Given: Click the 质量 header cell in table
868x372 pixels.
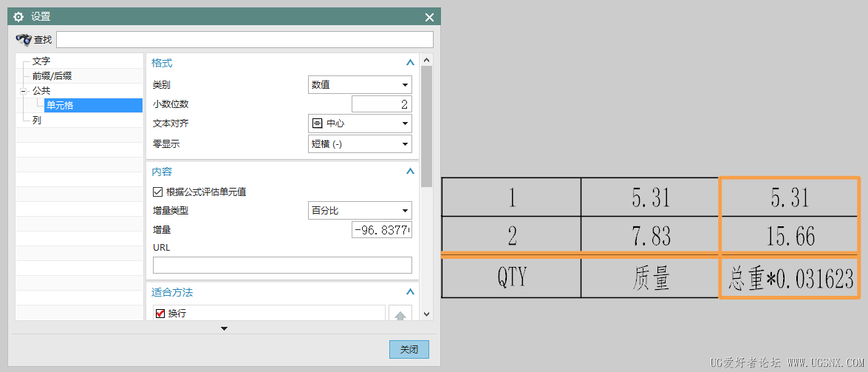Looking at the screenshot, I should tap(651, 278).
